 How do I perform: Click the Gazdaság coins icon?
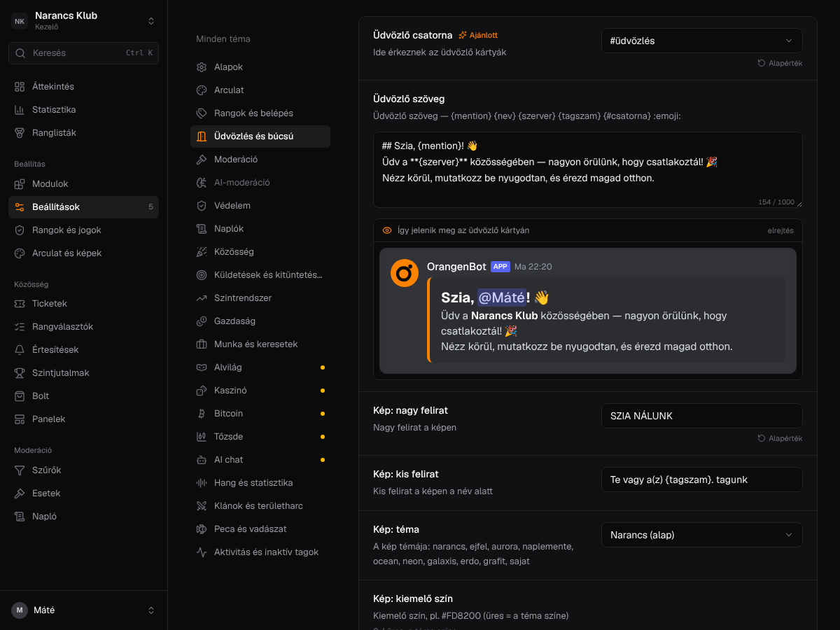202,321
